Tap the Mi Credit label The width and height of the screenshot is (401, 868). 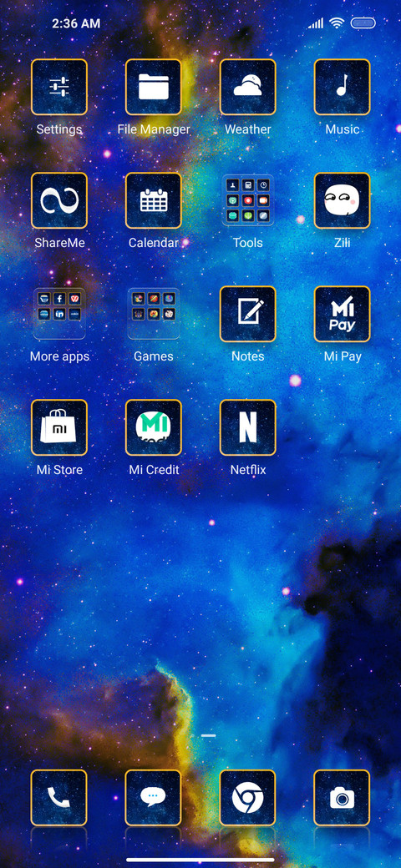pyautogui.click(x=154, y=470)
